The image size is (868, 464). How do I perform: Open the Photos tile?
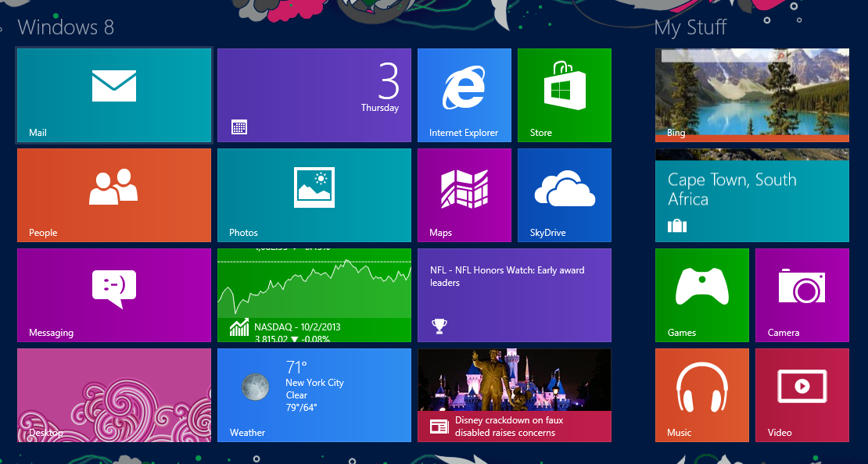coord(314,195)
